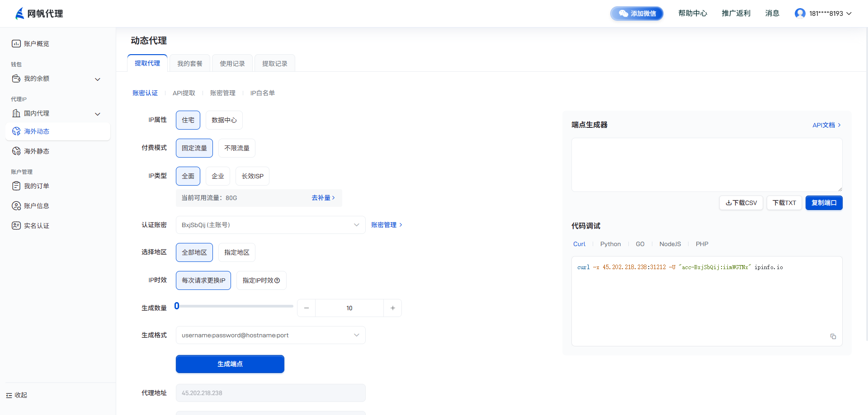Click the plus stepper for 生成数量
The width and height of the screenshot is (868, 415).
393,308
